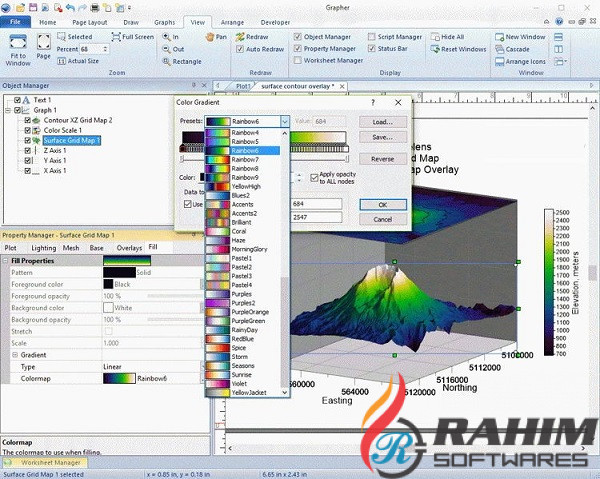600x479 pixels.
Task: Switch to Full Screen view
Action: pos(133,37)
